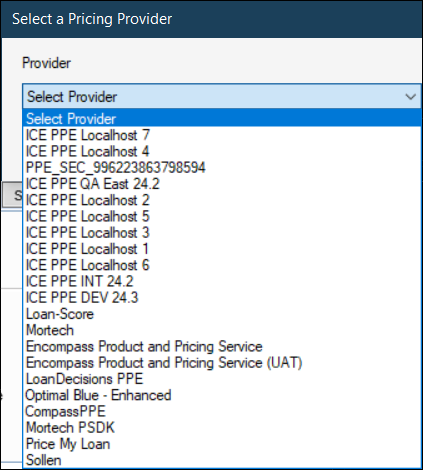Select Loan-Score from provider list

point(222,314)
